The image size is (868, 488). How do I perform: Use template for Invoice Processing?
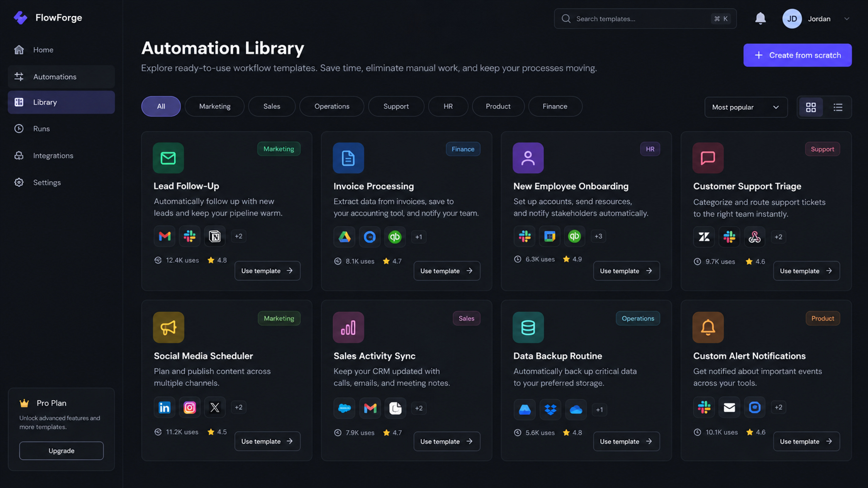(x=447, y=271)
